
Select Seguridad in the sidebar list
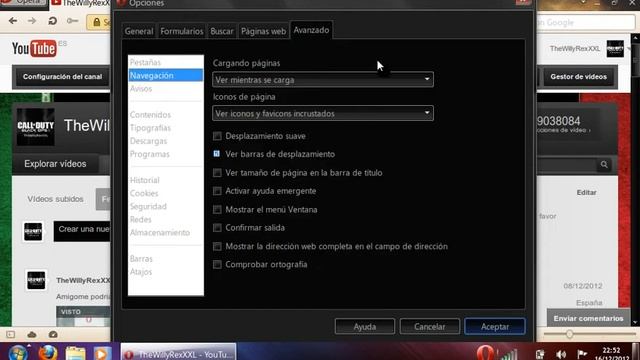(x=165, y=206)
